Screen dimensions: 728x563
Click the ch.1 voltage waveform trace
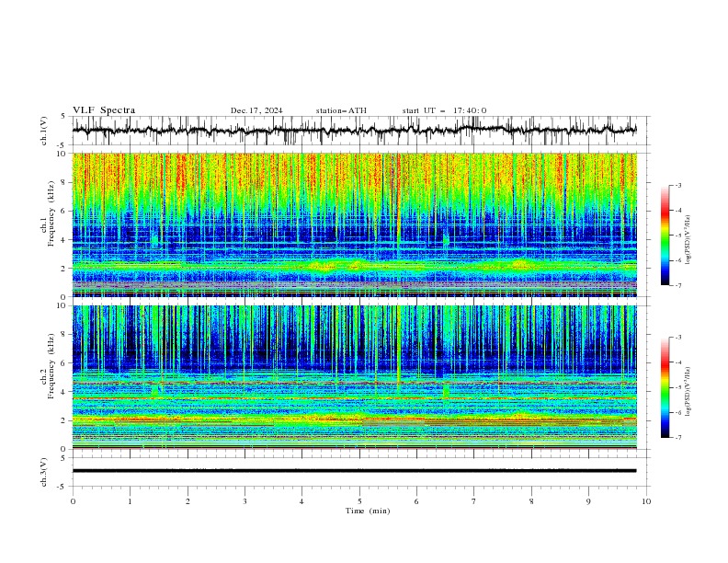[354, 130]
